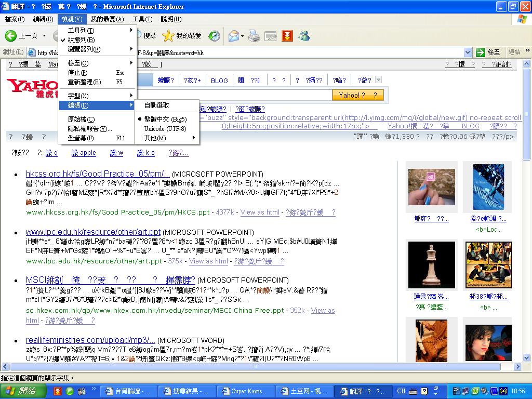The image size is (532, 399).
Task: Click the green round quick-launch icon
Action: tap(70, 391)
